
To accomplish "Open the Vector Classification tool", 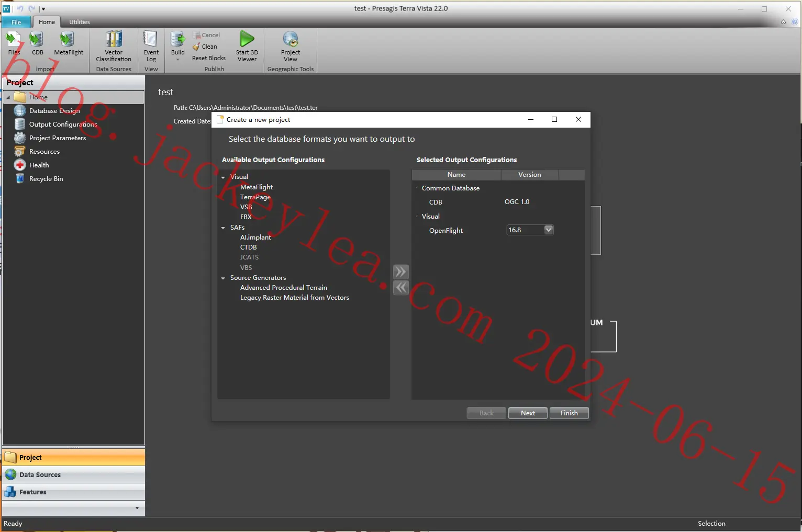I will (114, 47).
